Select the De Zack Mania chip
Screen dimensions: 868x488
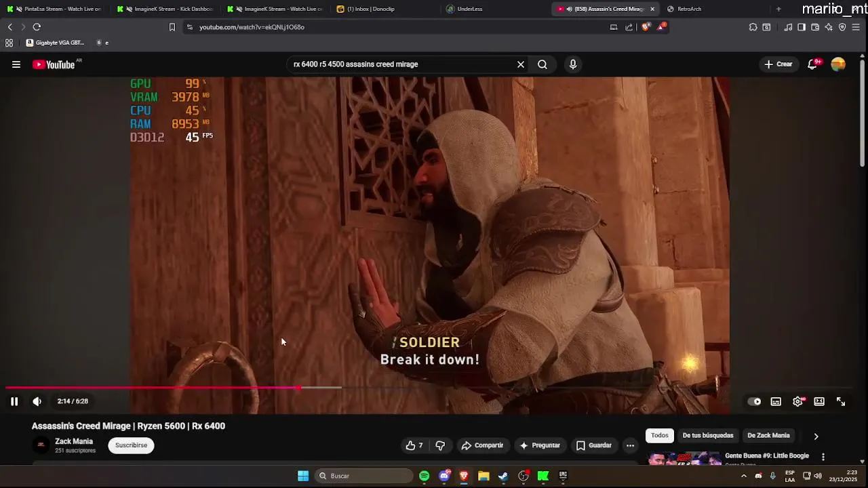pyautogui.click(x=768, y=436)
